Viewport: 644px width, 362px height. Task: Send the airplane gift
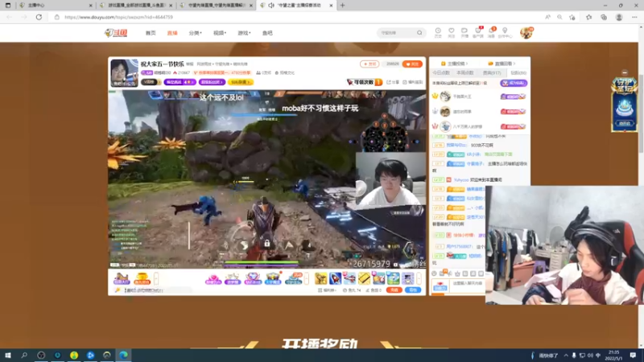coord(349,278)
